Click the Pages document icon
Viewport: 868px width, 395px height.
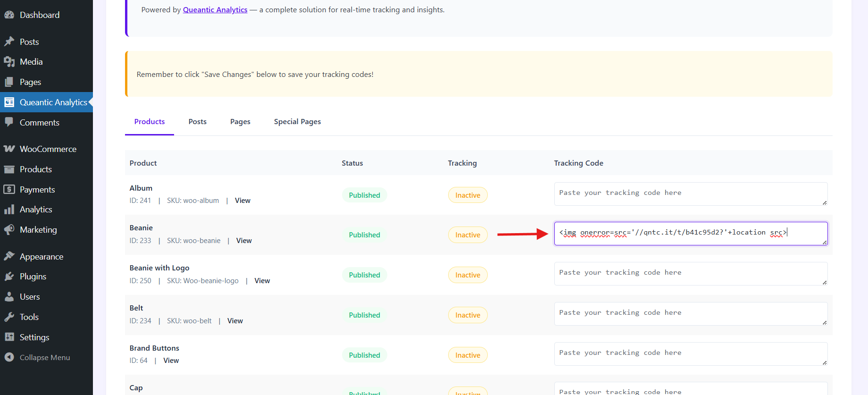[x=9, y=82]
